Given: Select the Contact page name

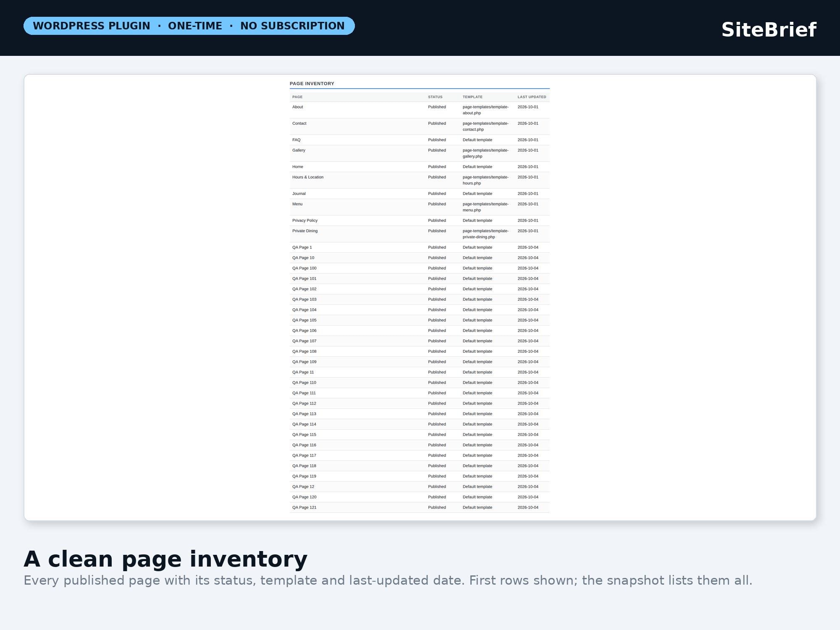Looking at the screenshot, I should point(299,123).
